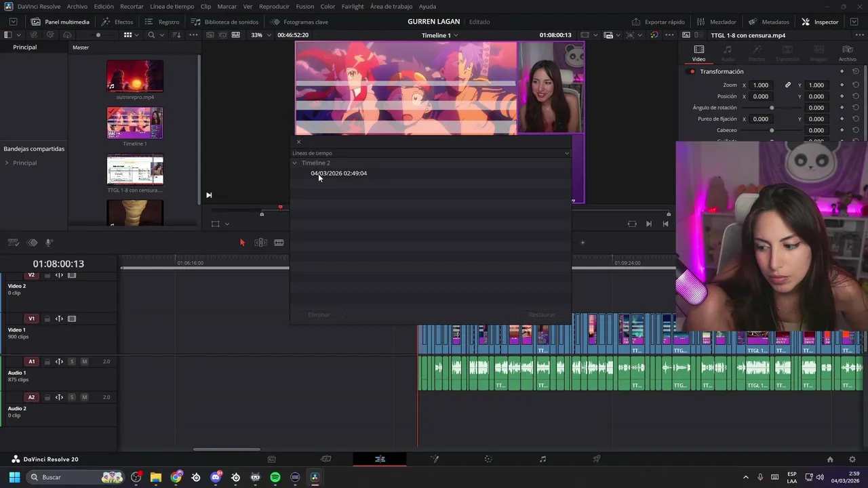Toggle V1 track video enable icon
This screenshot has width=868, height=488.
(x=72, y=319)
